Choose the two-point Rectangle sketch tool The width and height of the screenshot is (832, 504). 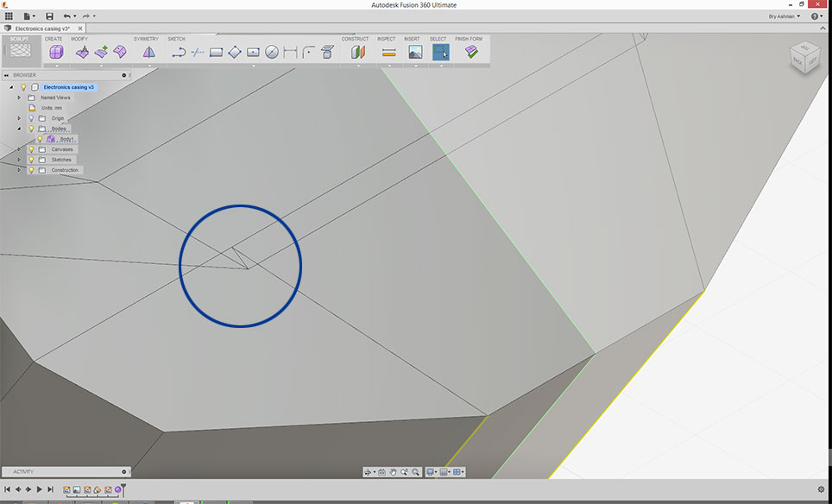coord(216,52)
